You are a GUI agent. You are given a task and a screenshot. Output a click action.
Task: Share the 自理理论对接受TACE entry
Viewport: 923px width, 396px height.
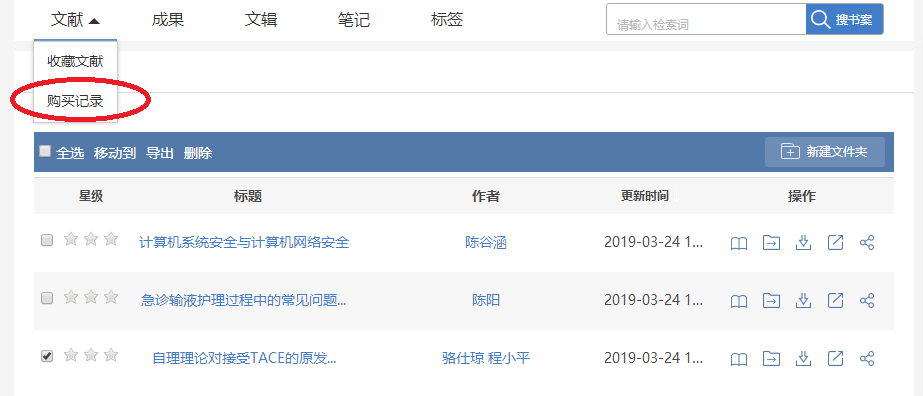867,358
